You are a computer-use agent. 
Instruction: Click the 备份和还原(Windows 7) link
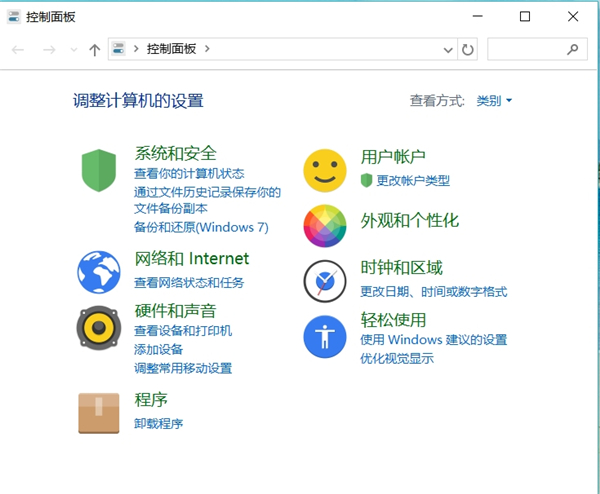coord(201,227)
